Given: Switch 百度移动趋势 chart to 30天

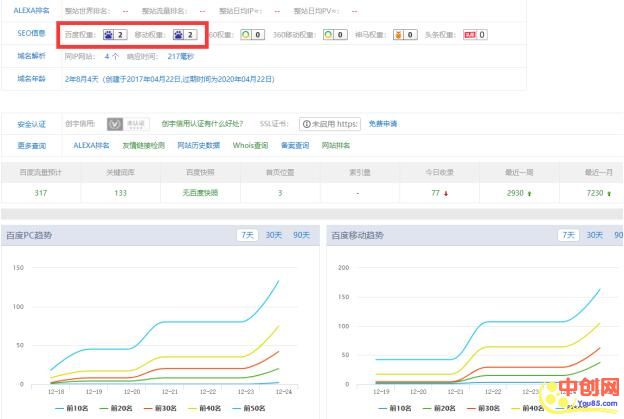Looking at the screenshot, I should click(595, 235).
